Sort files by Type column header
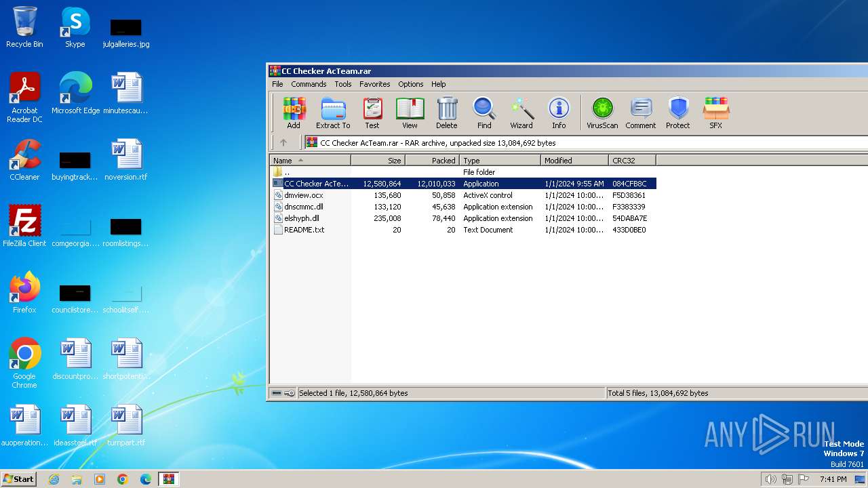 [x=500, y=161]
